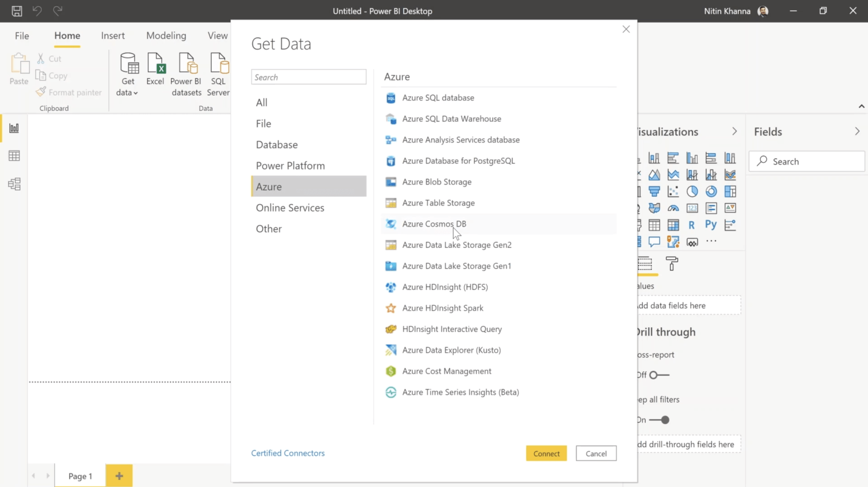This screenshot has width=868, height=487.
Task: Click the Get Data search box
Action: click(309, 77)
